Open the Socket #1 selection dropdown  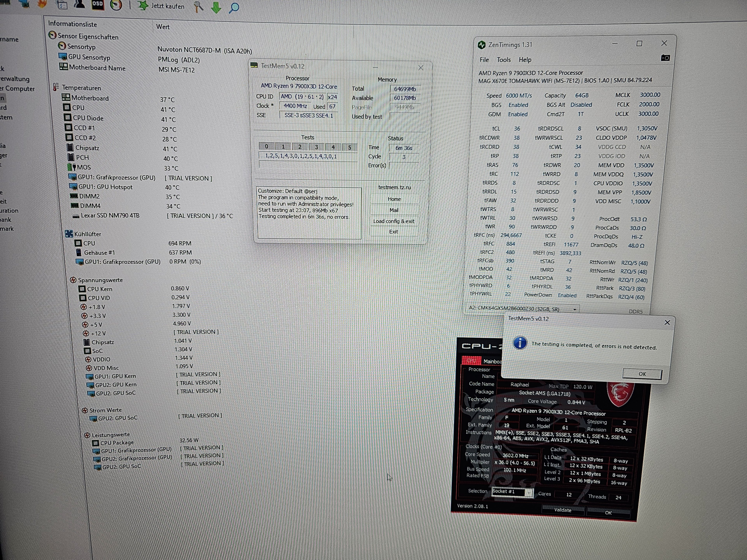coord(529,493)
